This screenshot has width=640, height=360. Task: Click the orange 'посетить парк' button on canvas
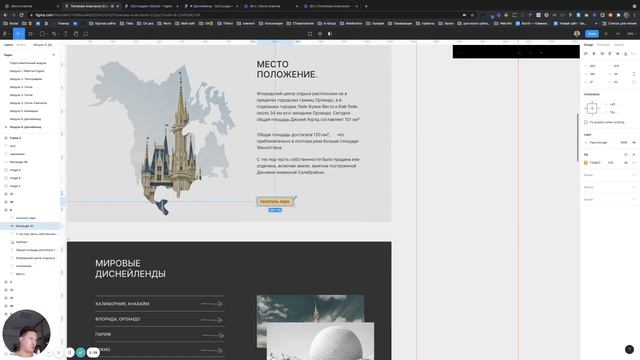[275, 202]
